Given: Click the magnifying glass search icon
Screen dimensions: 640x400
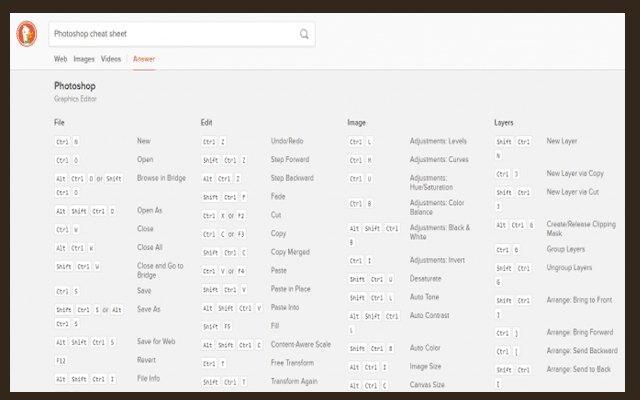Looking at the screenshot, I should (304, 34).
